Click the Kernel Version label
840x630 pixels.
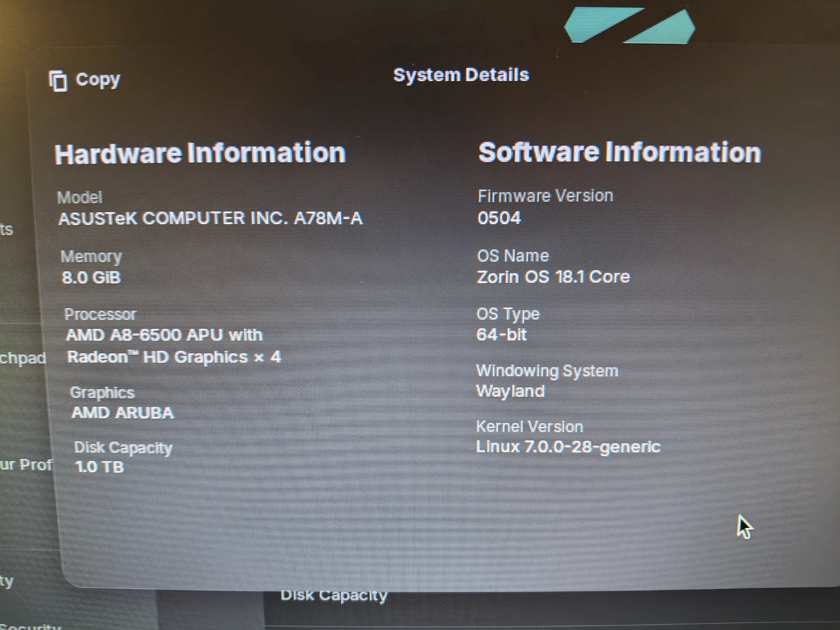(x=530, y=426)
